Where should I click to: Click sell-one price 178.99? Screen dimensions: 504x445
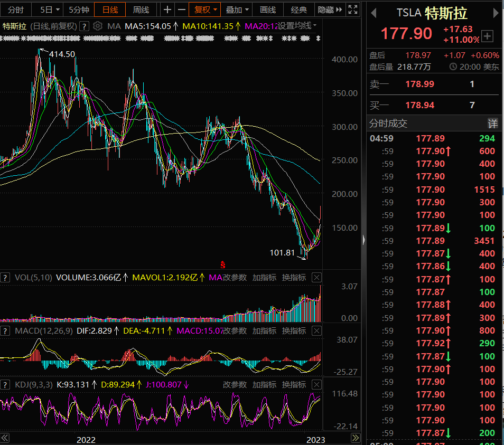tap(419, 84)
